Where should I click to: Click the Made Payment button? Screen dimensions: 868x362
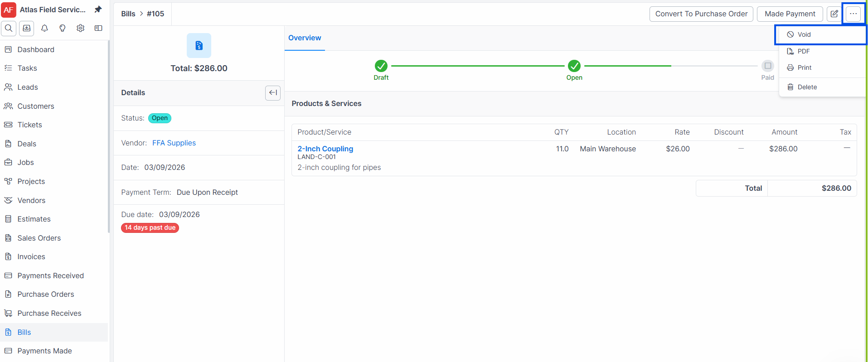click(790, 14)
